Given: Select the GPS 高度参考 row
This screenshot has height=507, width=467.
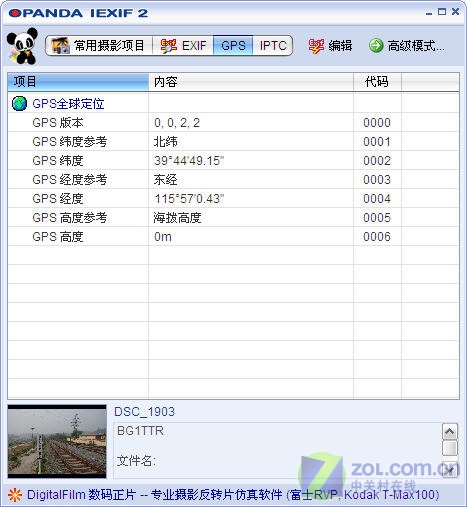Looking at the screenshot, I should [233, 218].
